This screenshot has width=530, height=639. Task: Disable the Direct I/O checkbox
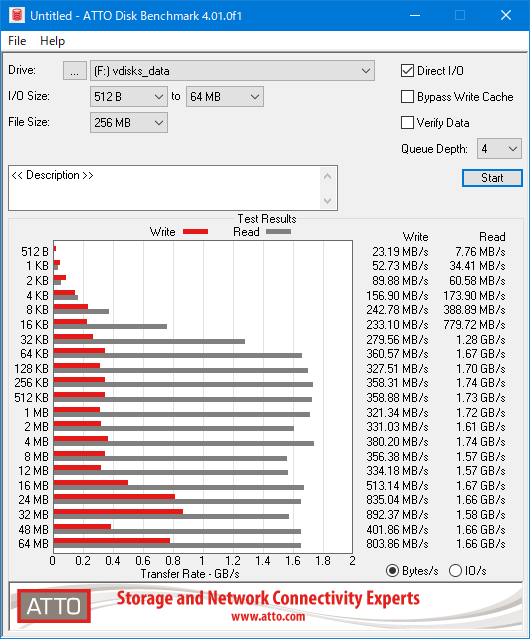click(407, 71)
